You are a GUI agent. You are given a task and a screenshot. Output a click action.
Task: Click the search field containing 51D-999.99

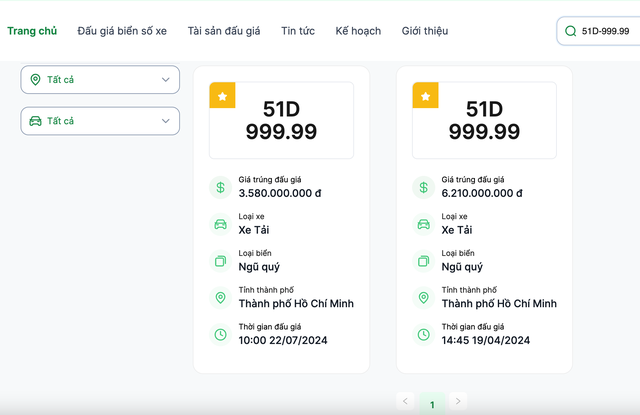pos(606,31)
